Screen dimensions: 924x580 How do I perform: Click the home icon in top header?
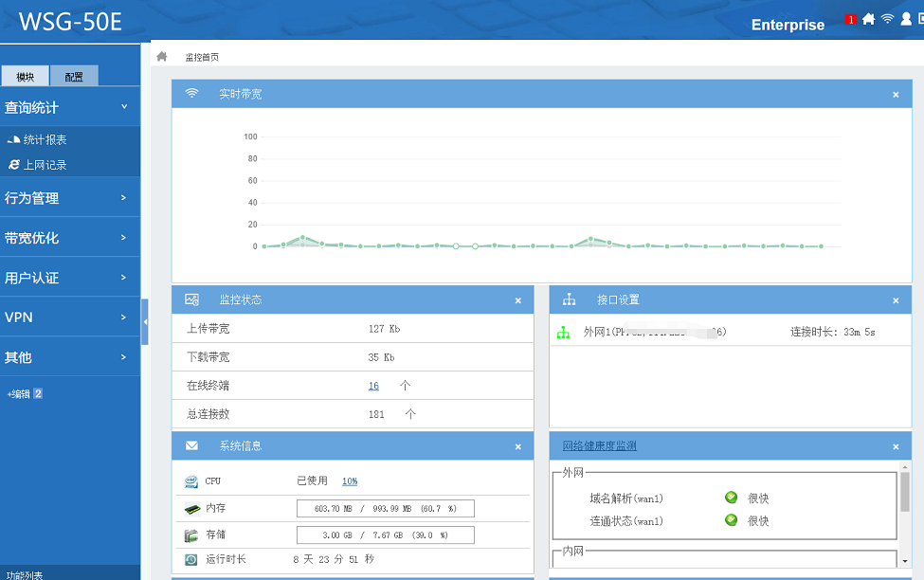point(868,19)
